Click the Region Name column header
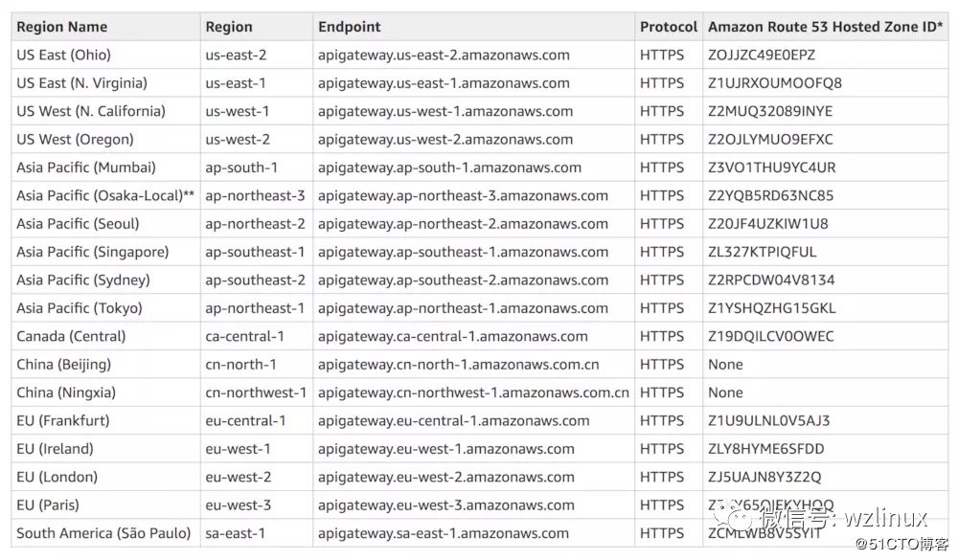958x560 pixels. point(62,27)
